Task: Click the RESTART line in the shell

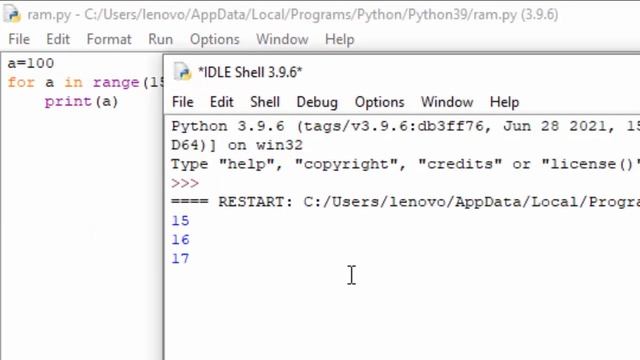Action: tap(405, 202)
